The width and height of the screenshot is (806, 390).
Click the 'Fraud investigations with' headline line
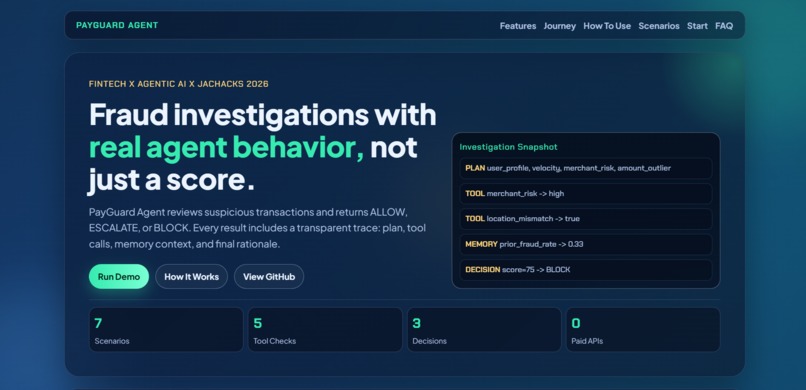pyautogui.click(x=263, y=115)
